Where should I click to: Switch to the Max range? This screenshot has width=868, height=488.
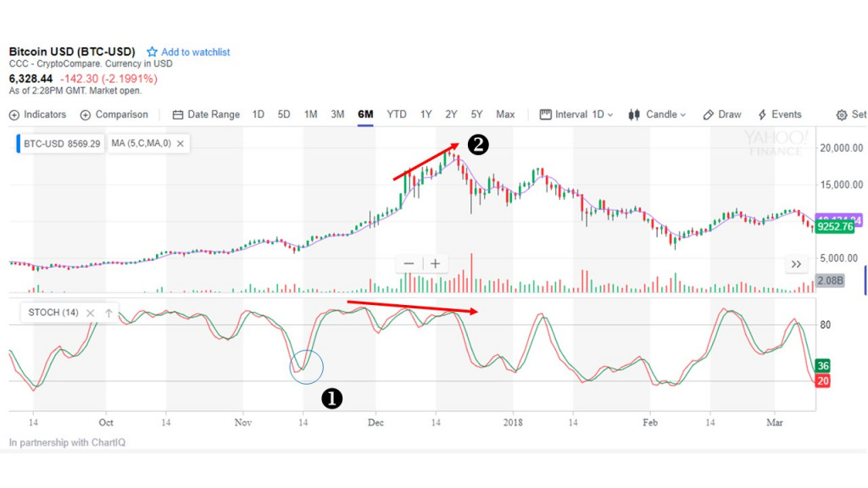pos(505,114)
